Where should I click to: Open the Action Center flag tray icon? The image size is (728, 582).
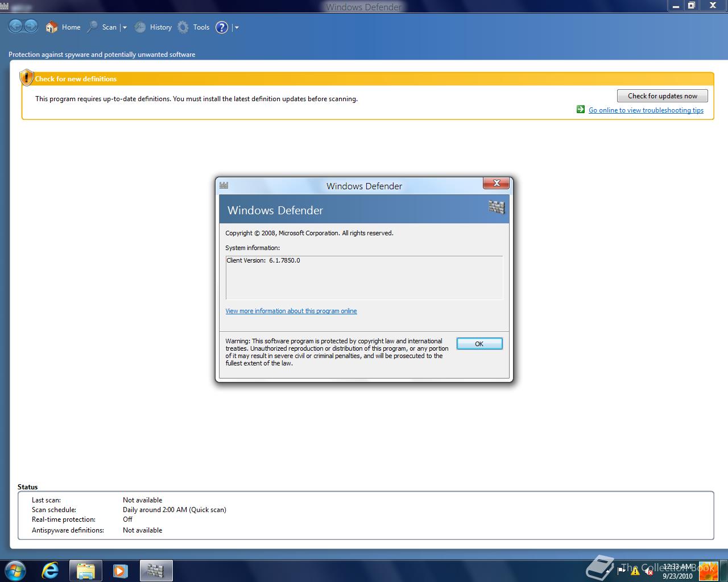coord(622,571)
